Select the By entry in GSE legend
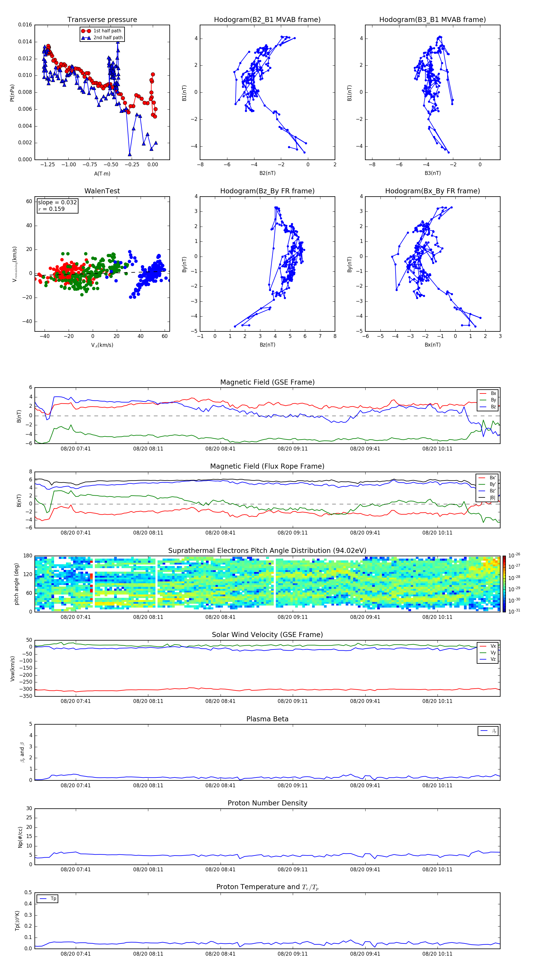Viewport: 535px width, 980px height. 488,400
